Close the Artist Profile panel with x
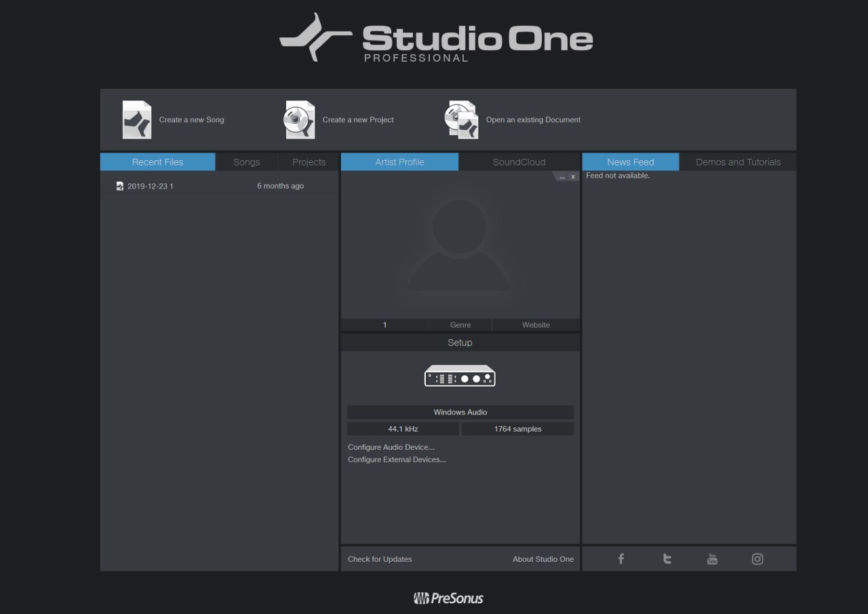 (x=573, y=176)
